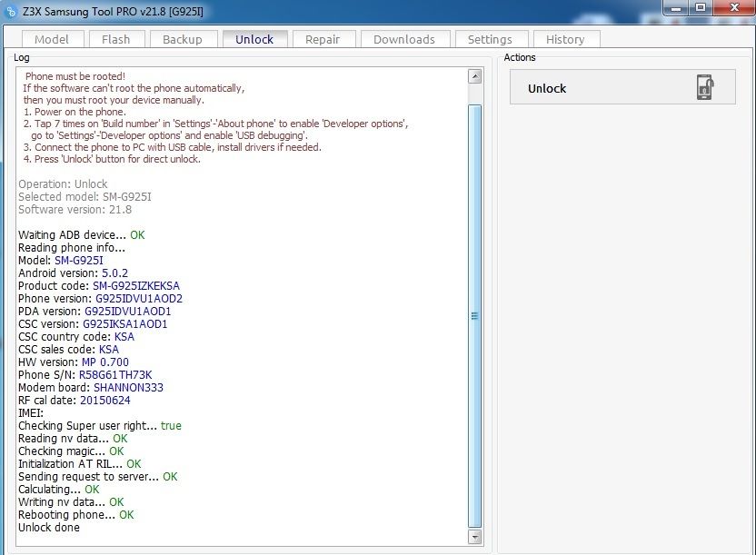
Task: View the History tab
Action: (565, 39)
